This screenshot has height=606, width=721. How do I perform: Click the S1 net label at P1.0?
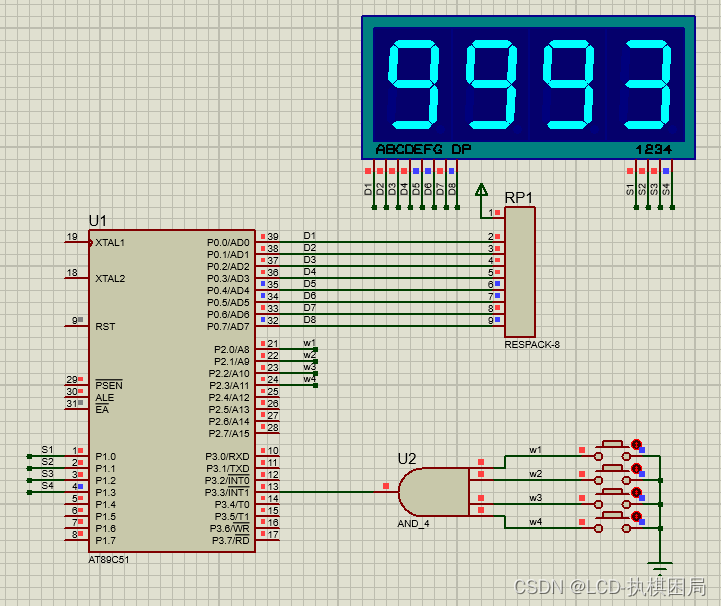point(47,449)
